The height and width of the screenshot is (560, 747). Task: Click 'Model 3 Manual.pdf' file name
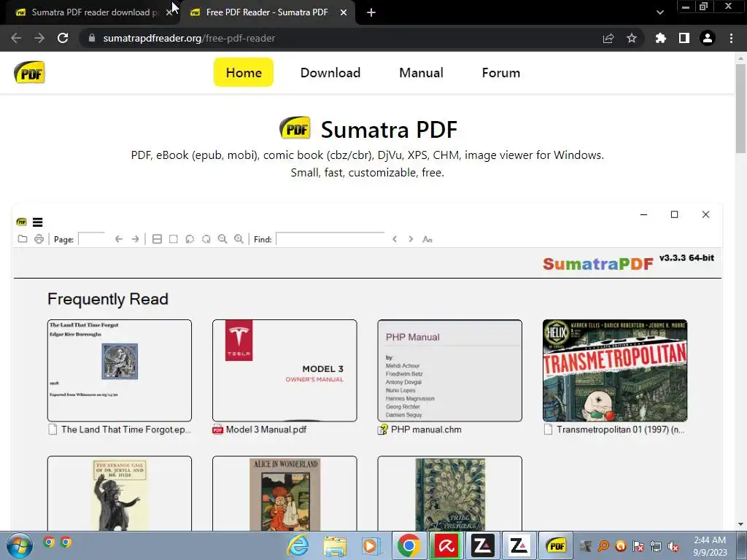pyautogui.click(x=266, y=429)
